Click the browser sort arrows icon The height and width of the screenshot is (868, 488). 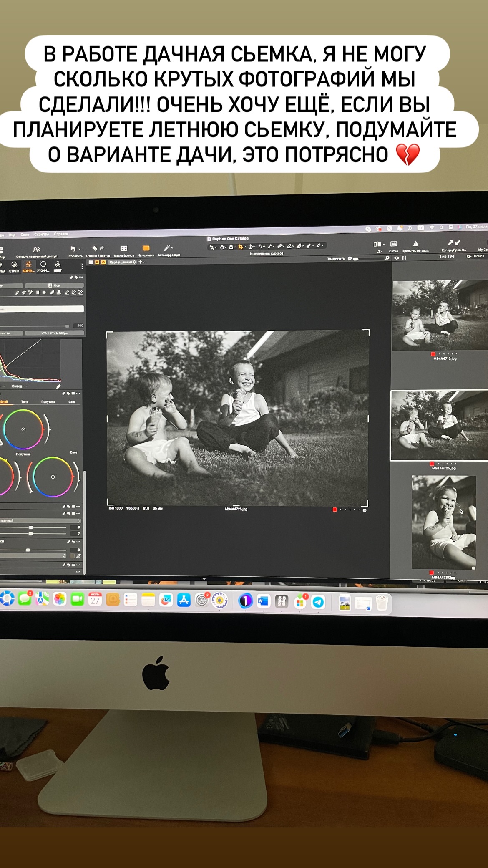click(x=404, y=257)
